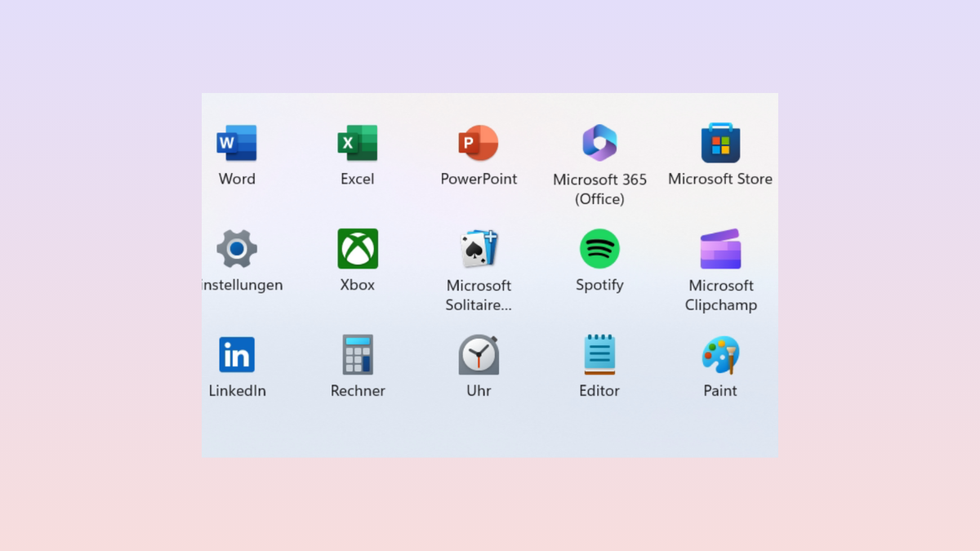The image size is (980, 551).
Task: Open Microsoft Solitaire Collection
Action: [479, 247]
